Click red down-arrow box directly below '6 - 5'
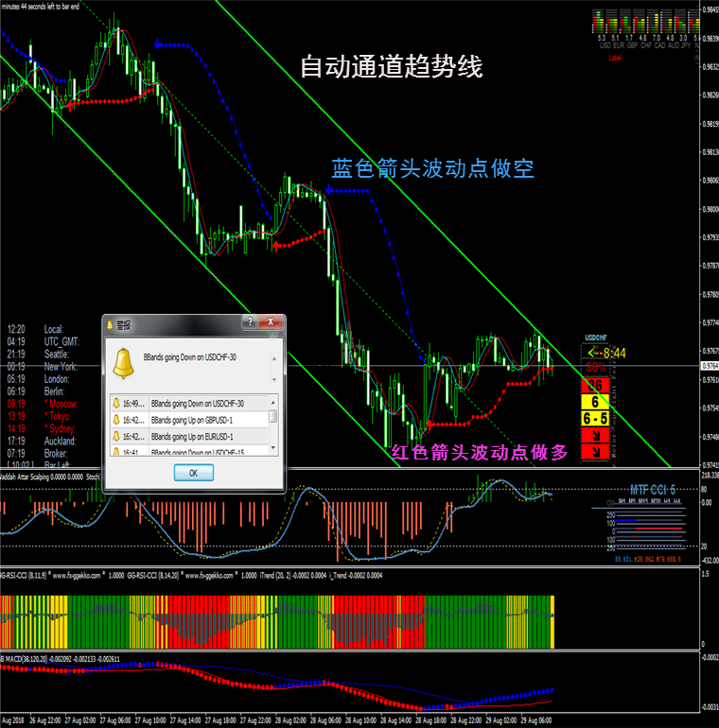Screen dimensions: 719x728 (595, 435)
